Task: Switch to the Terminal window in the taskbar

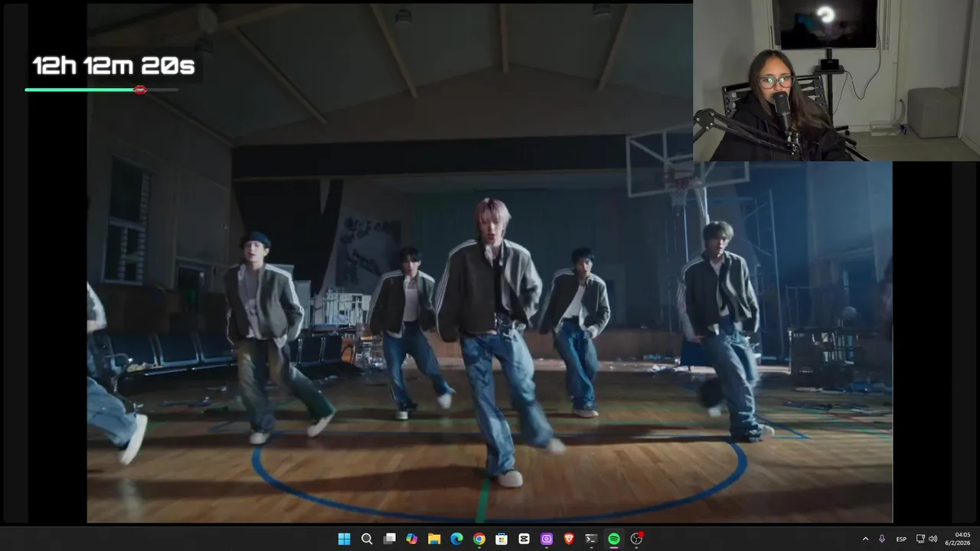Action: pos(591,539)
